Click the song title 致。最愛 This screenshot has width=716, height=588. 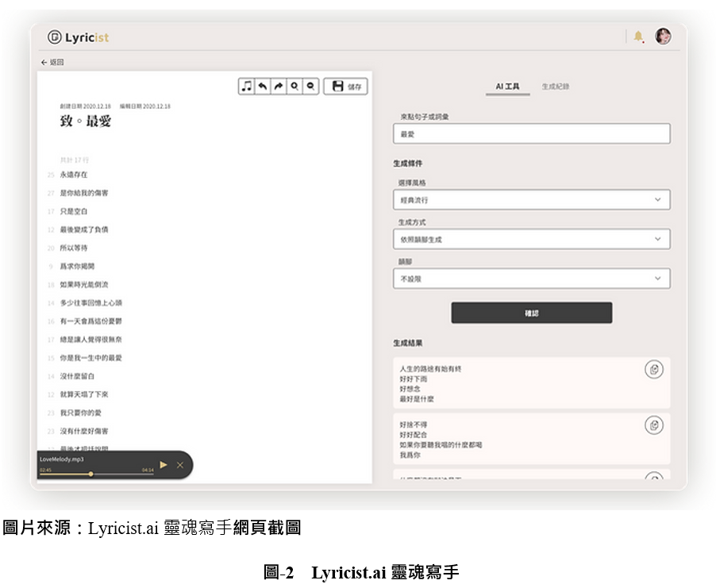click(x=86, y=121)
